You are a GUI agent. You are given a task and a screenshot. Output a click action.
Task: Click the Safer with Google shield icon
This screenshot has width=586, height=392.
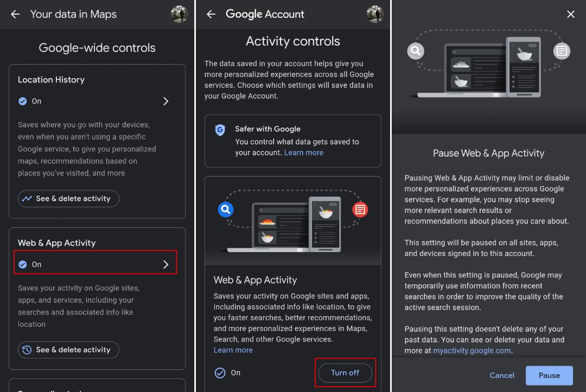coord(220,130)
